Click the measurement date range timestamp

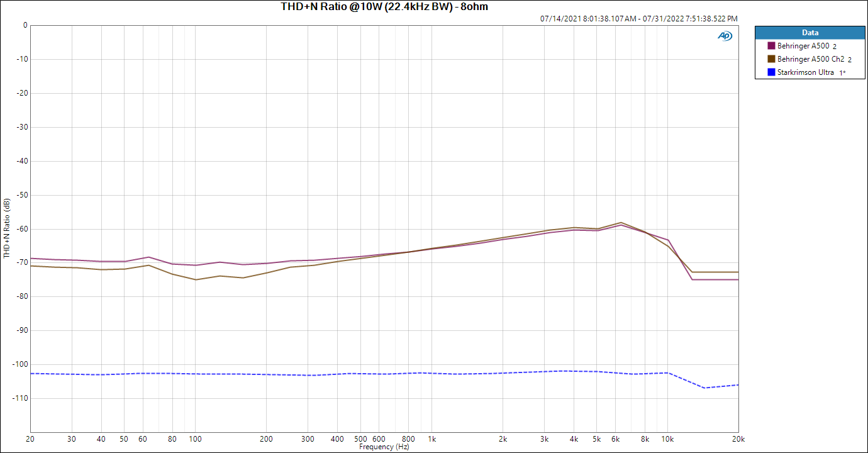coord(639,19)
